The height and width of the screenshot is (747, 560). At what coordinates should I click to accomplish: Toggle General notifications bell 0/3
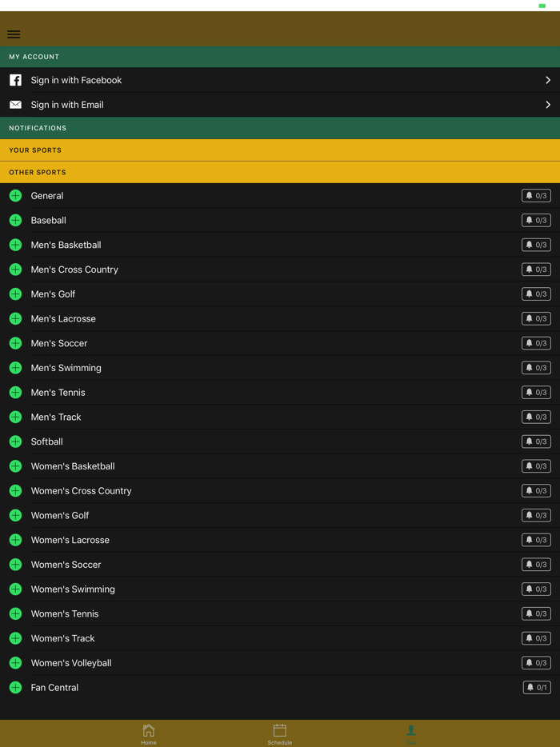point(536,196)
